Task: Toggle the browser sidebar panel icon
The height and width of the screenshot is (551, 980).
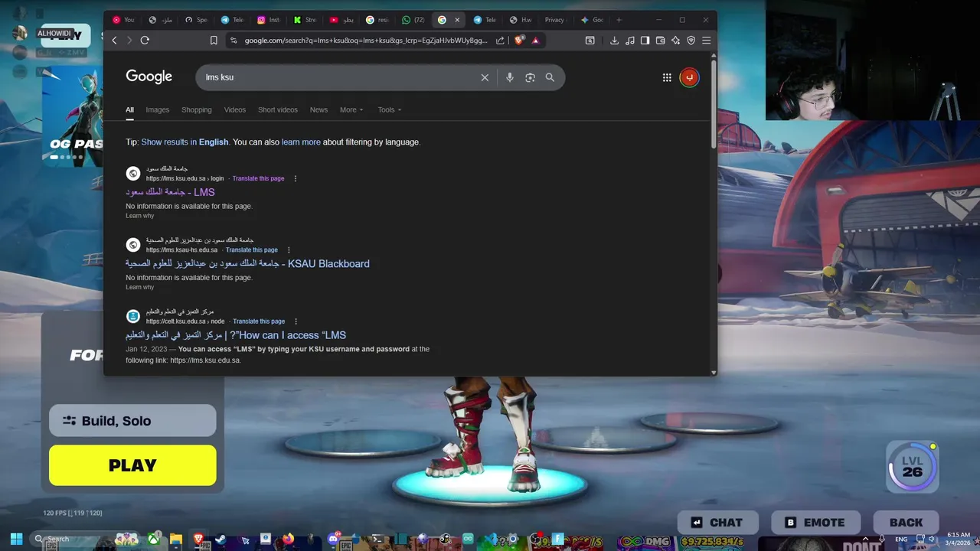Action: click(645, 41)
